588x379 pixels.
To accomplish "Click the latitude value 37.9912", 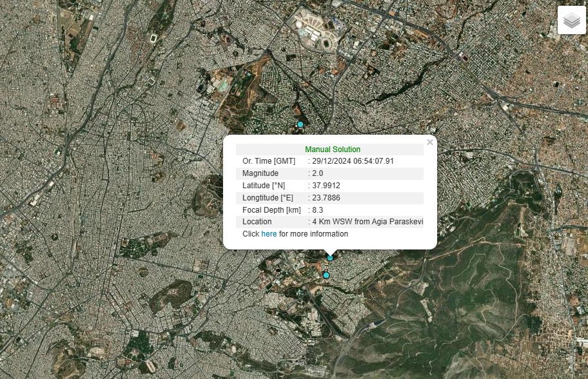I will point(326,186).
